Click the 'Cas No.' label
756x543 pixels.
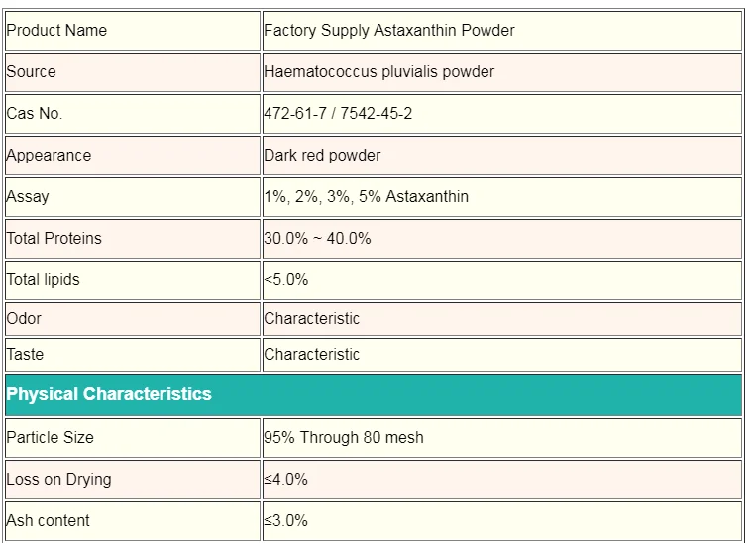point(35,113)
